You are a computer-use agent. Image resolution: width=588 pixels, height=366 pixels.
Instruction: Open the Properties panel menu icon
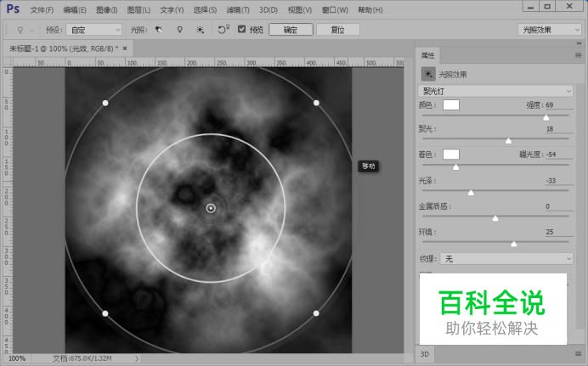click(579, 55)
